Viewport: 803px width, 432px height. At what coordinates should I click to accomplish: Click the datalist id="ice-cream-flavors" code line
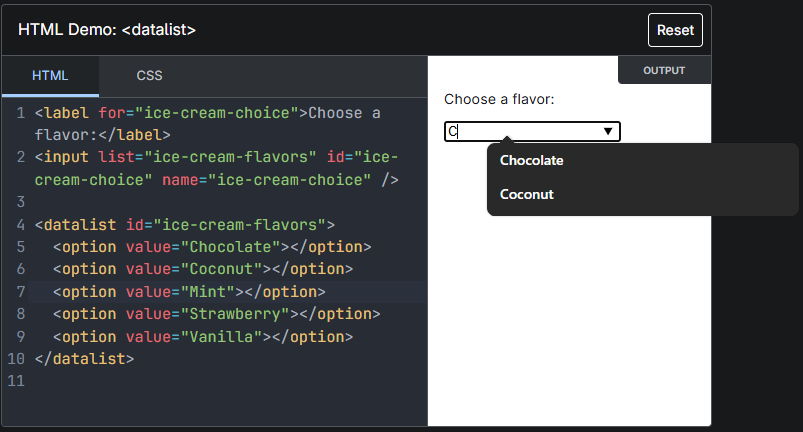pos(184,225)
